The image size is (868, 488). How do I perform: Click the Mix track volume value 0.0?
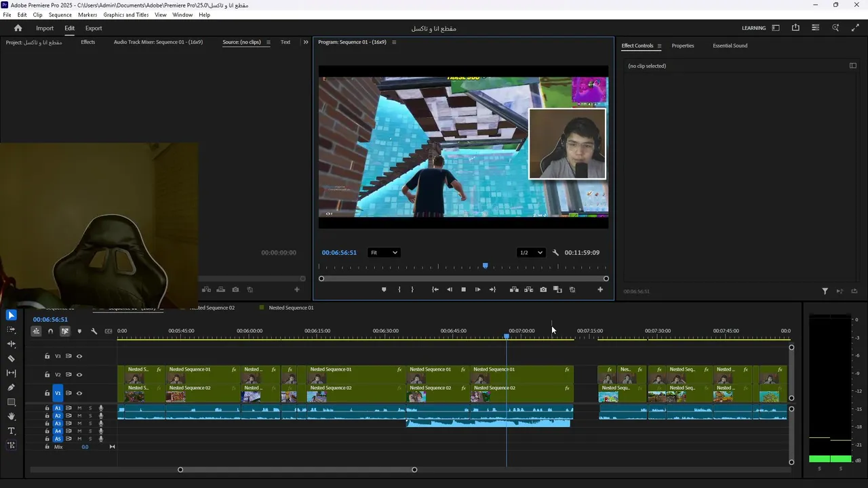85,447
